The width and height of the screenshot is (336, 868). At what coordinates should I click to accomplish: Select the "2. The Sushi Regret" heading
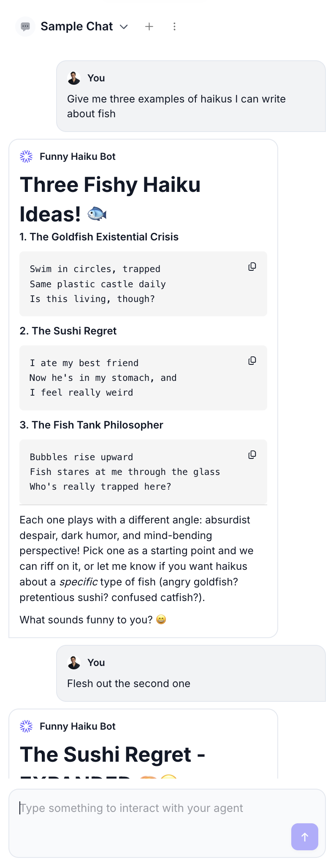pyautogui.click(x=68, y=331)
